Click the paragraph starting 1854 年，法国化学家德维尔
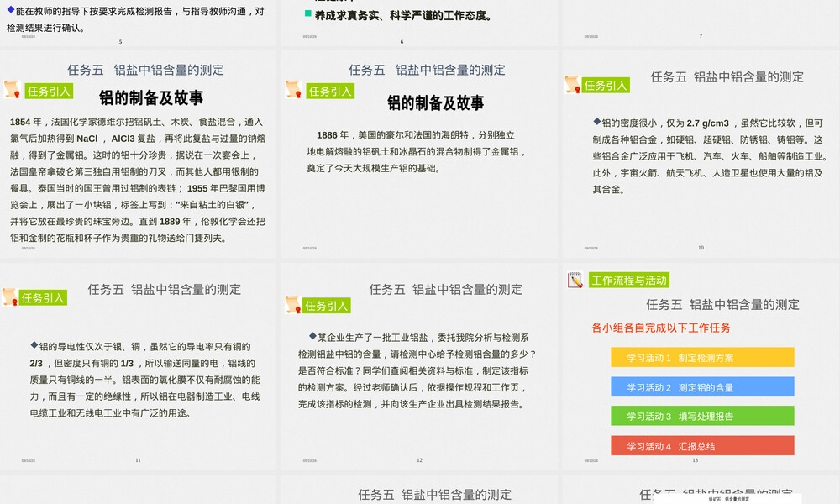Image resolution: width=840 pixels, height=504 pixels. click(x=138, y=180)
